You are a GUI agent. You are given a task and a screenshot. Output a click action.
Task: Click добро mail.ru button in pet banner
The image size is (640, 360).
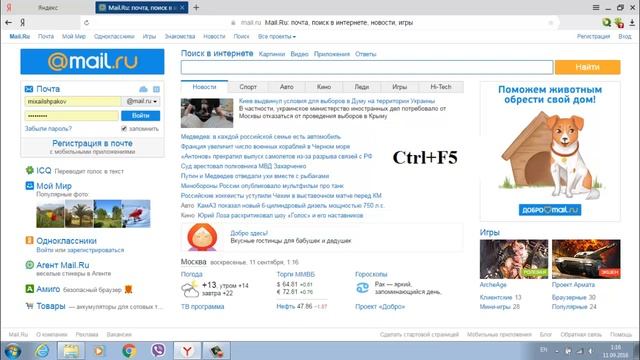coord(550,210)
